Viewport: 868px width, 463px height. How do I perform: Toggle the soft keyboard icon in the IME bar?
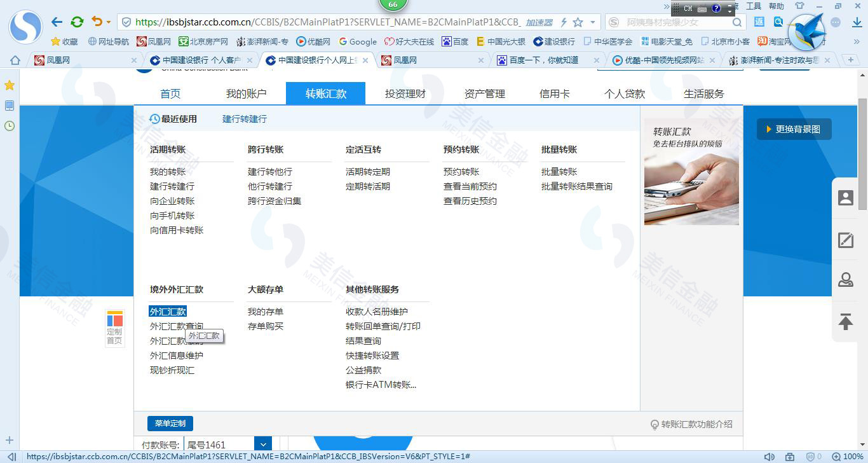coord(702,9)
